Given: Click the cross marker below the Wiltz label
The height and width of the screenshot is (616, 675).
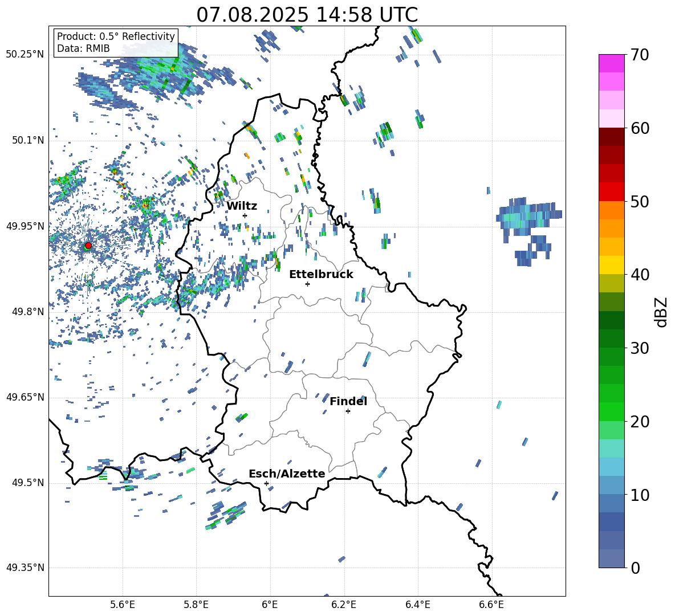Looking at the screenshot, I should pyautogui.click(x=245, y=215).
